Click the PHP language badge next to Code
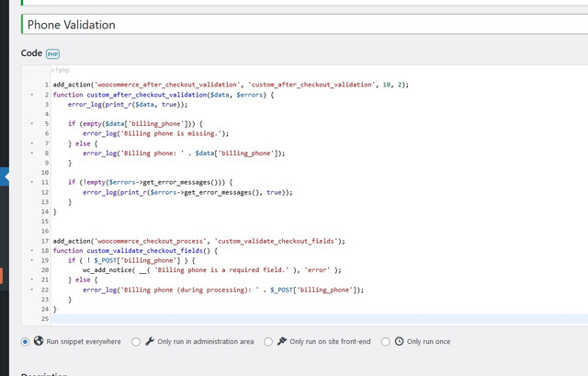This screenshot has height=376, width=588. pyautogui.click(x=52, y=54)
